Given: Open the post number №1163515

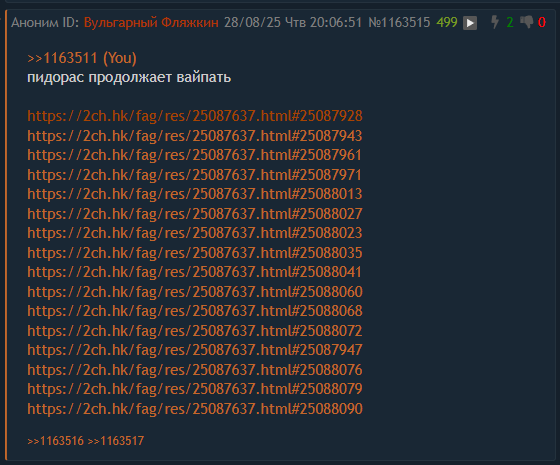Looking at the screenshot, I should click(399, 22).
